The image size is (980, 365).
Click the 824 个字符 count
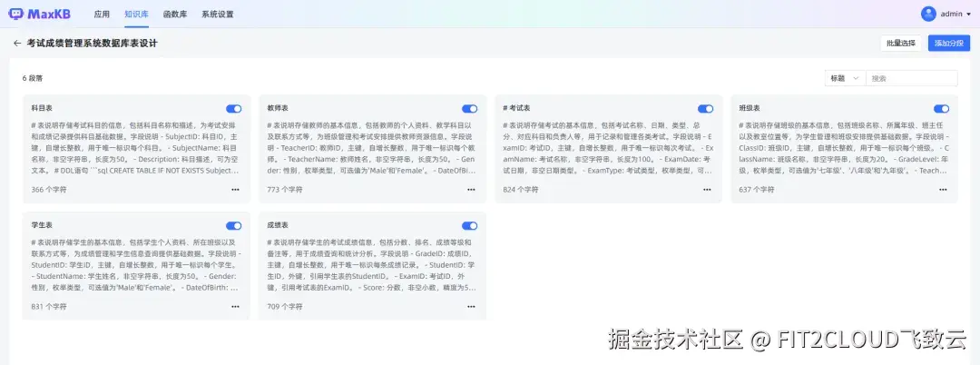(x=520, y=190)
